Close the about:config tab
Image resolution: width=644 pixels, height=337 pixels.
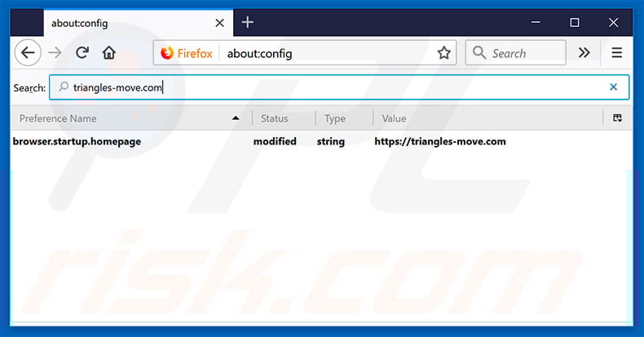[220, 23]
